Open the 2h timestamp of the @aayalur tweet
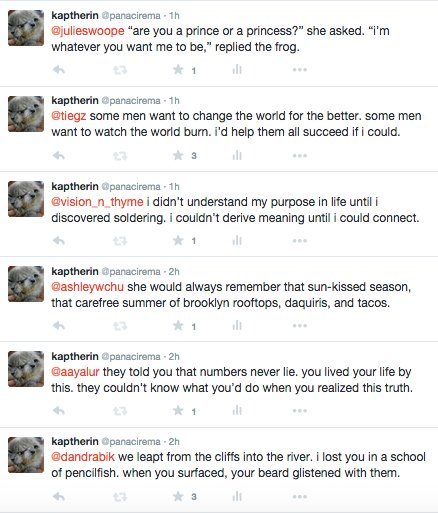The width and height of the screenshot is (438, 513). tap(174, 357)
